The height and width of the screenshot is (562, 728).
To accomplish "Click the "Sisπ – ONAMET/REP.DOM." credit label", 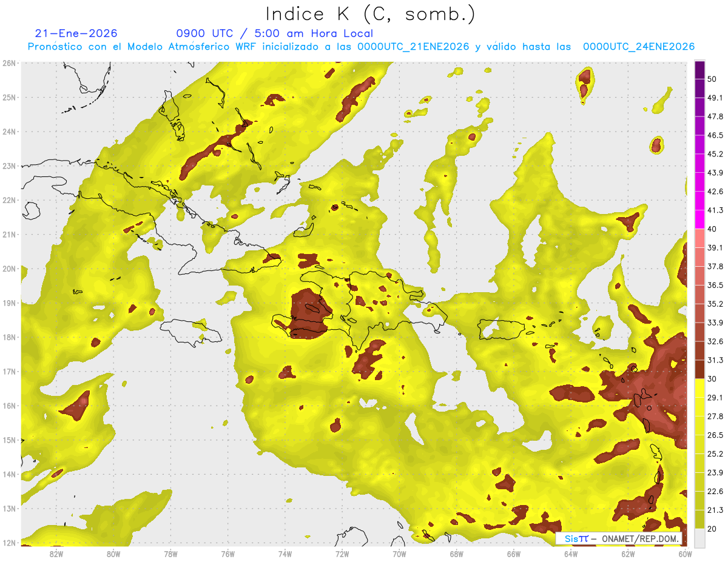I will 618,538.
